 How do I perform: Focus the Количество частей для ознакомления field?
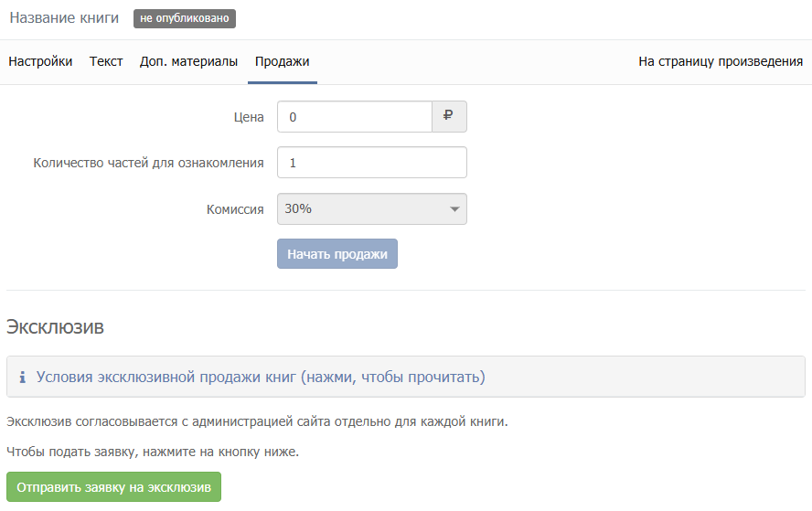(x=372, y=163)
